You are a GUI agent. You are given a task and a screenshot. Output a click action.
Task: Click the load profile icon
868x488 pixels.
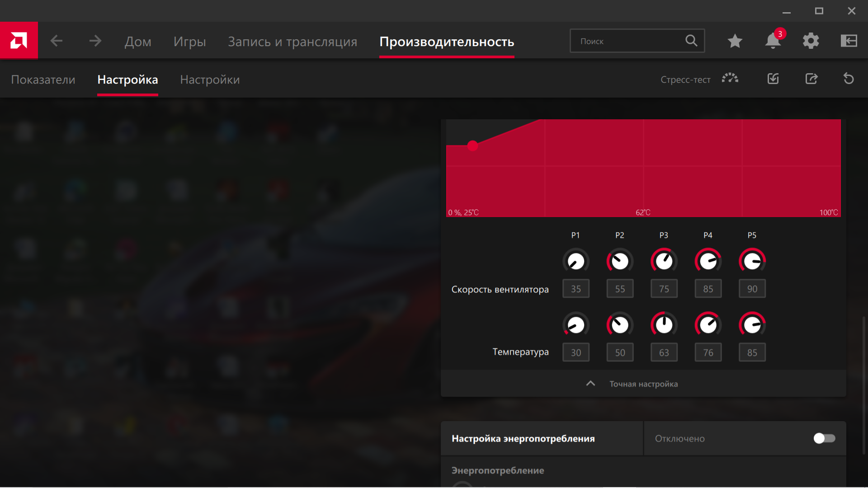tap(773, 79)
